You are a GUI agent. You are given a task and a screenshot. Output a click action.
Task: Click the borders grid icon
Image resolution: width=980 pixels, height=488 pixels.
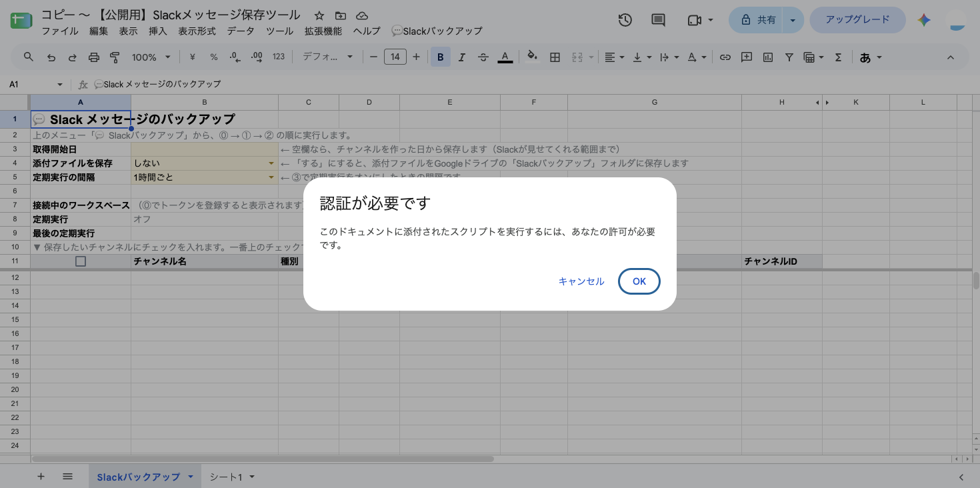point(555,57)
